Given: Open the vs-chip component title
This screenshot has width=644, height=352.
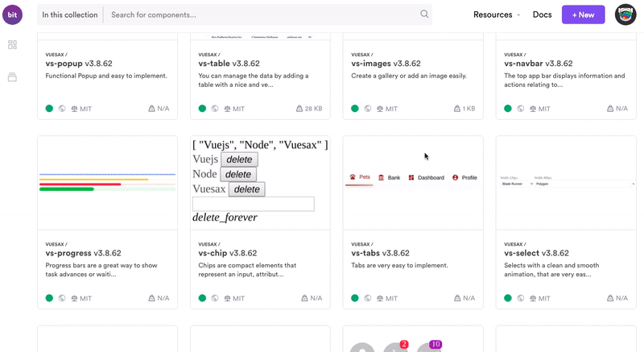Looking at the screenshot, I should [228, 253].
